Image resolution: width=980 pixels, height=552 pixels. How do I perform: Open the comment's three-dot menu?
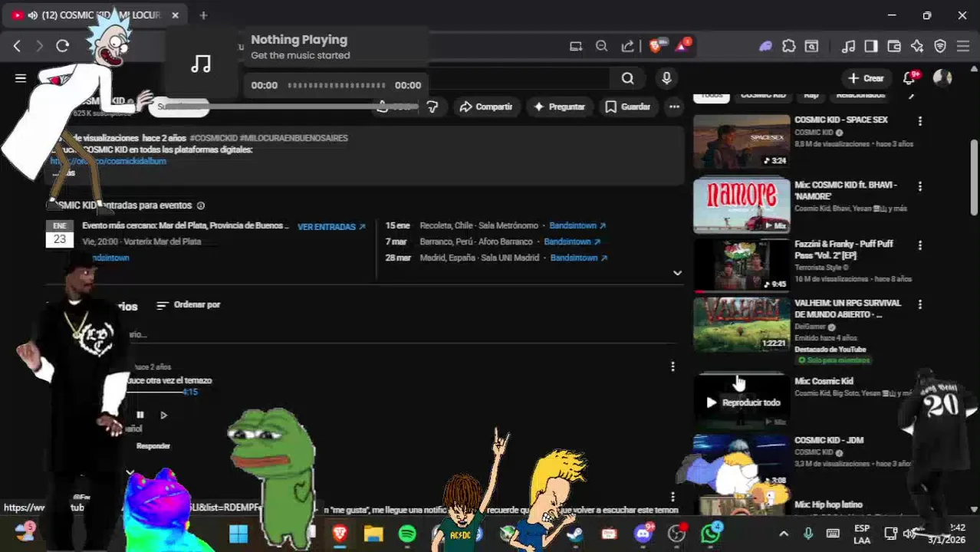tap(673, 367)
